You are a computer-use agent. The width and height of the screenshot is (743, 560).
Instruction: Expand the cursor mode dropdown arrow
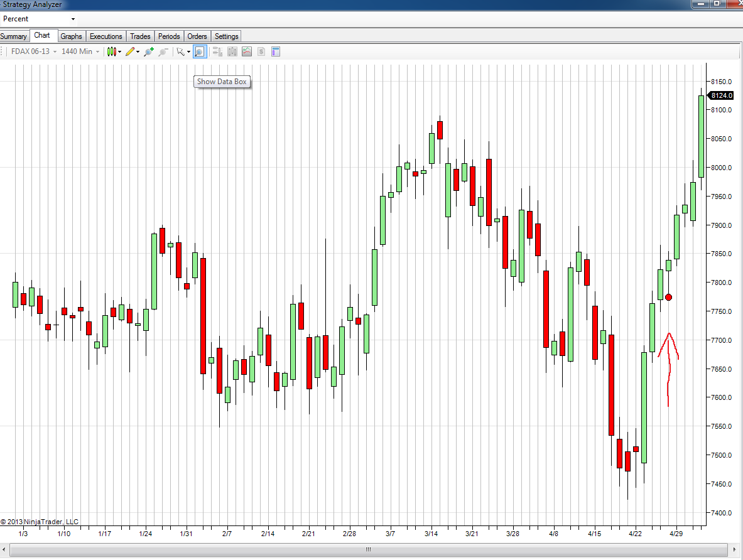(188, 51)
